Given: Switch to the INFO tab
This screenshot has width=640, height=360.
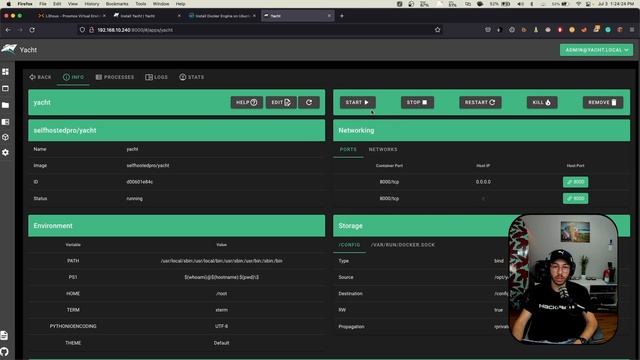Looking at the screenshot, I should 73,77.
